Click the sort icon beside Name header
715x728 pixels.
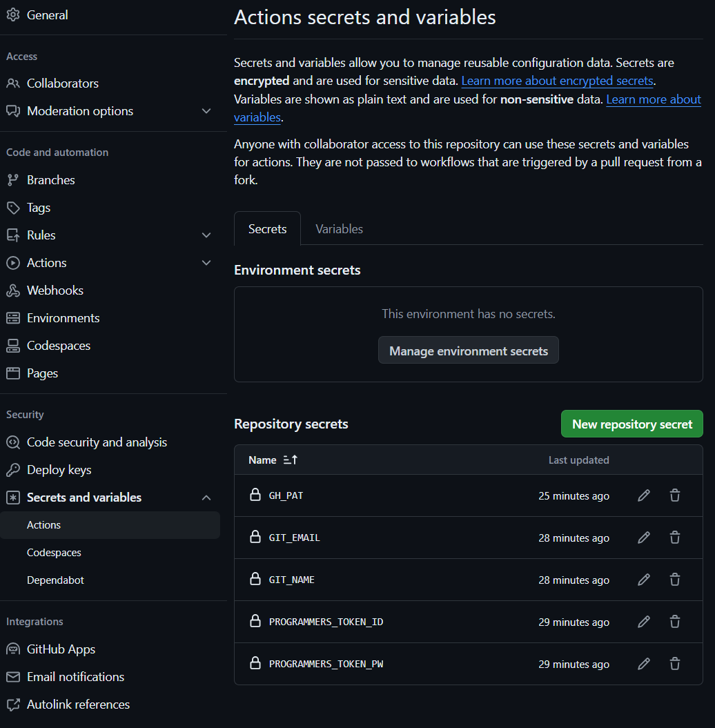[291, 460]
